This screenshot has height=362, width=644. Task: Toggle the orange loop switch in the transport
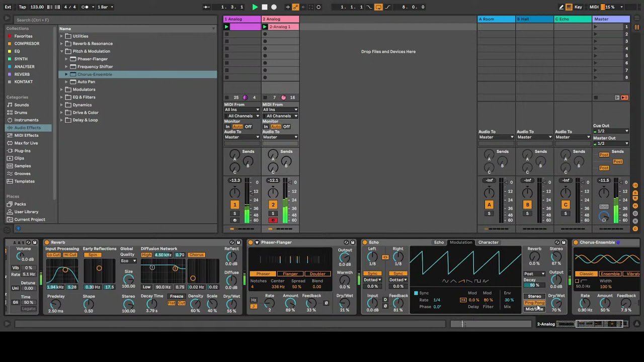[378, 7]
